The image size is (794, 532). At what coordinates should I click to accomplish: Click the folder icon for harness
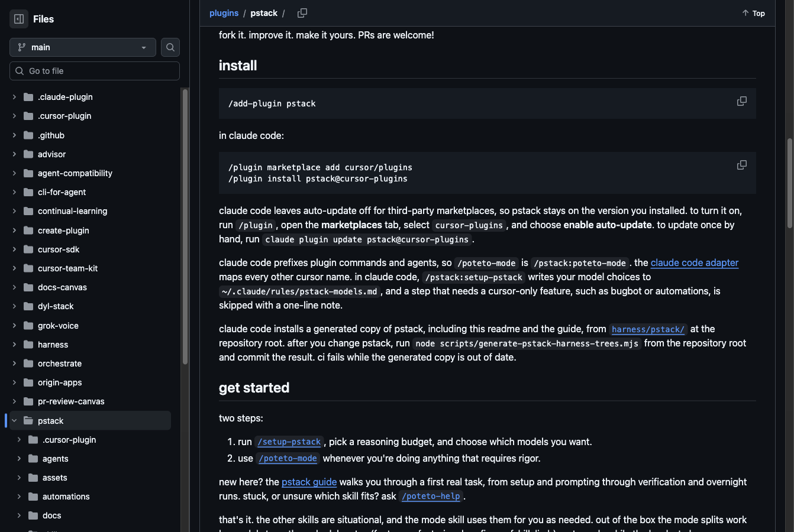[x=28, y=345]
